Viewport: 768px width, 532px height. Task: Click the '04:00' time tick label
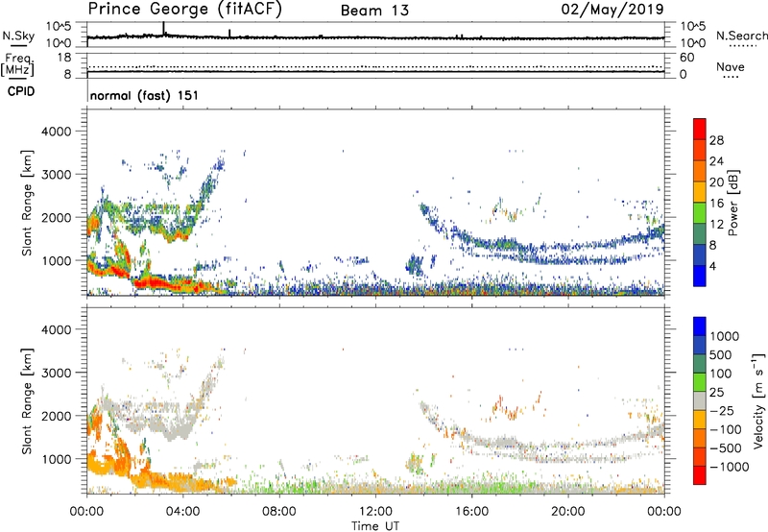point(182,512)
